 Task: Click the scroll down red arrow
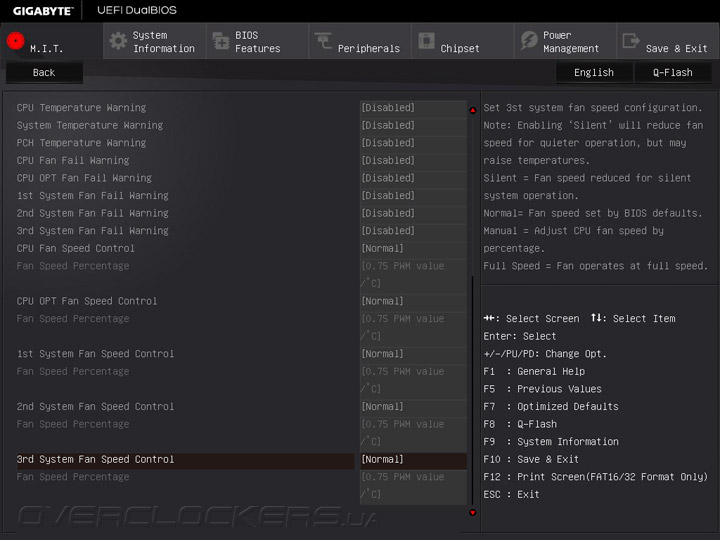click(x=472, y=512)
